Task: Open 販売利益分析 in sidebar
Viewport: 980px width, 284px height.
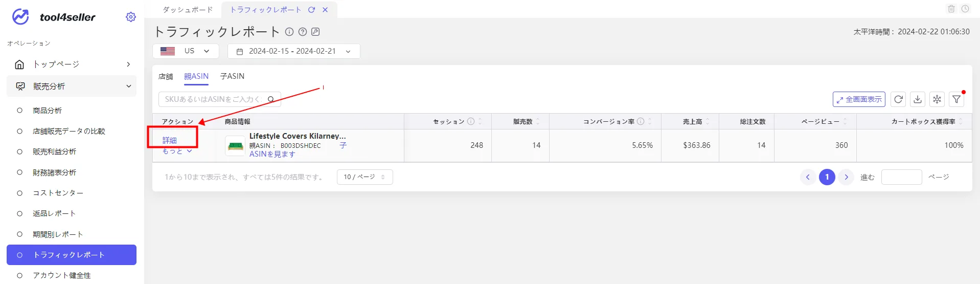Action: 54,151
